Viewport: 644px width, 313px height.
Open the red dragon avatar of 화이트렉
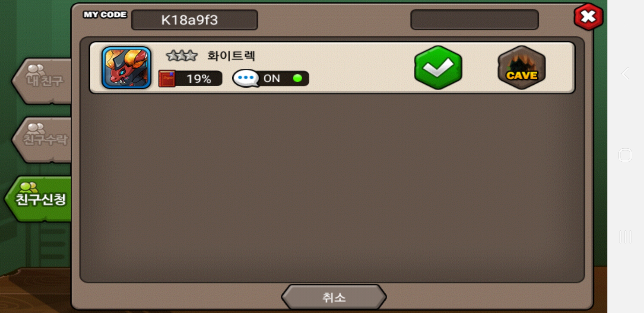click(x=126, y=68)
